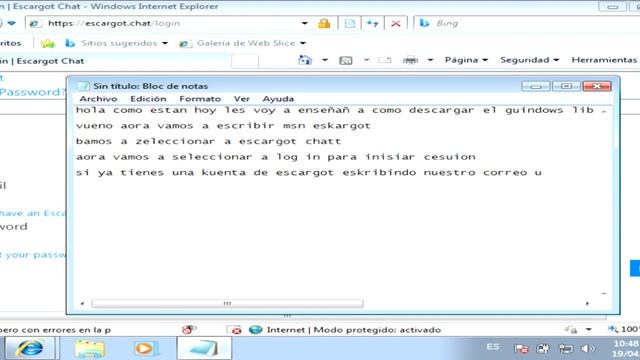
Task: Select the Escargot Chat browser tab
Action: click(114, 61)
